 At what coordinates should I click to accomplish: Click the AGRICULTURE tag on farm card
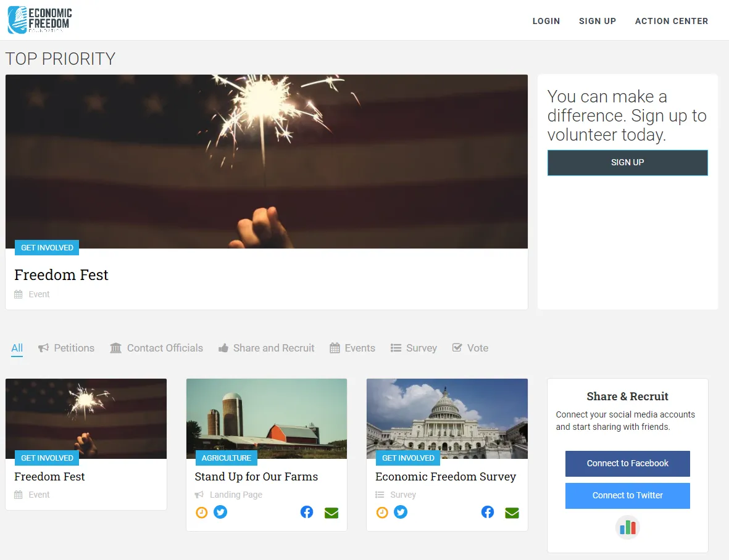(x=227, y=458)
